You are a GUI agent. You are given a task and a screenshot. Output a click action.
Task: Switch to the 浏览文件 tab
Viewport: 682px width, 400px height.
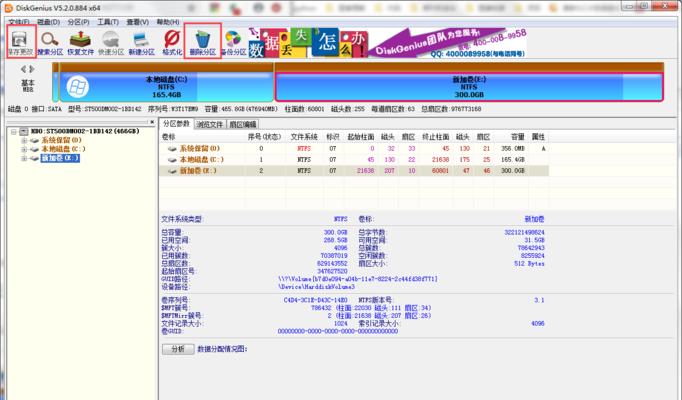pos(210,124)
